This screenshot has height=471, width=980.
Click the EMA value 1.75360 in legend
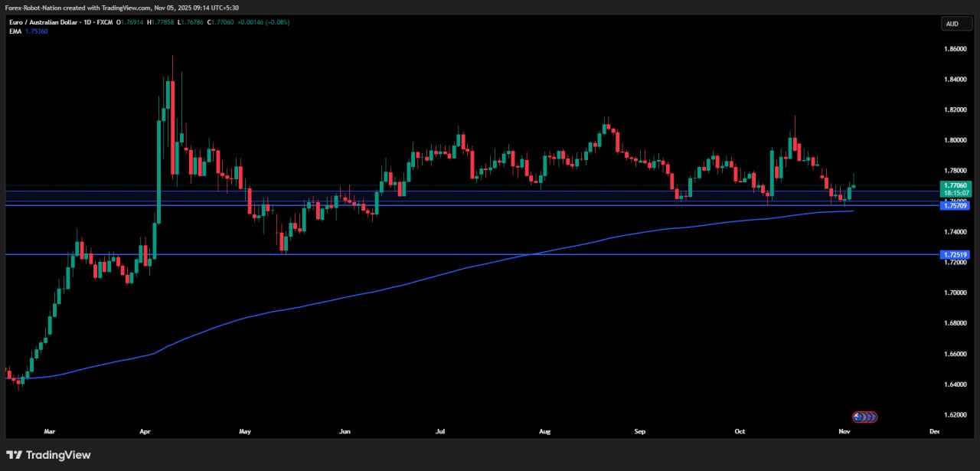(x=38, y=31)
